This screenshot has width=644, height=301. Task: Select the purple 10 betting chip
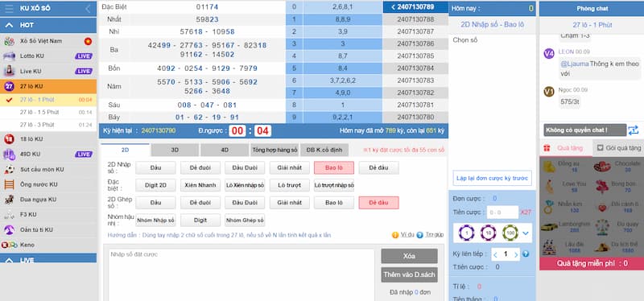click(489, 233)
